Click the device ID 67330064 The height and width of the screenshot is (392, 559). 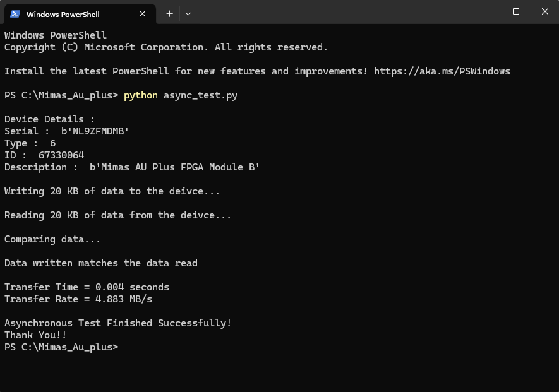click(61, 155)
